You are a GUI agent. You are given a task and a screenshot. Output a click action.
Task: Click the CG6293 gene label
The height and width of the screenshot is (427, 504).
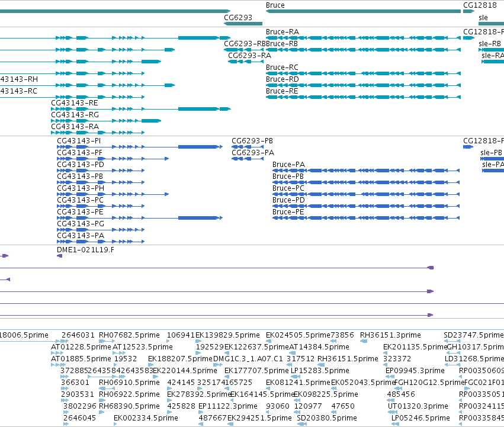(x=238, y=17)
